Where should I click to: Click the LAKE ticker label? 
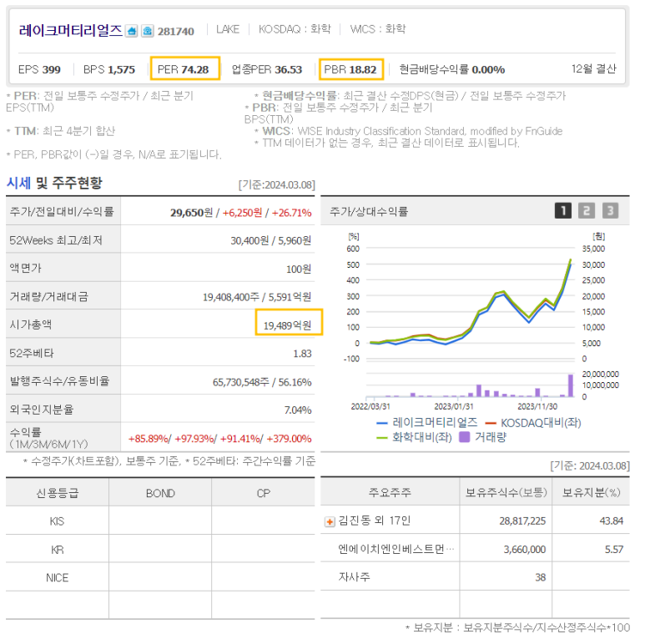228,29
